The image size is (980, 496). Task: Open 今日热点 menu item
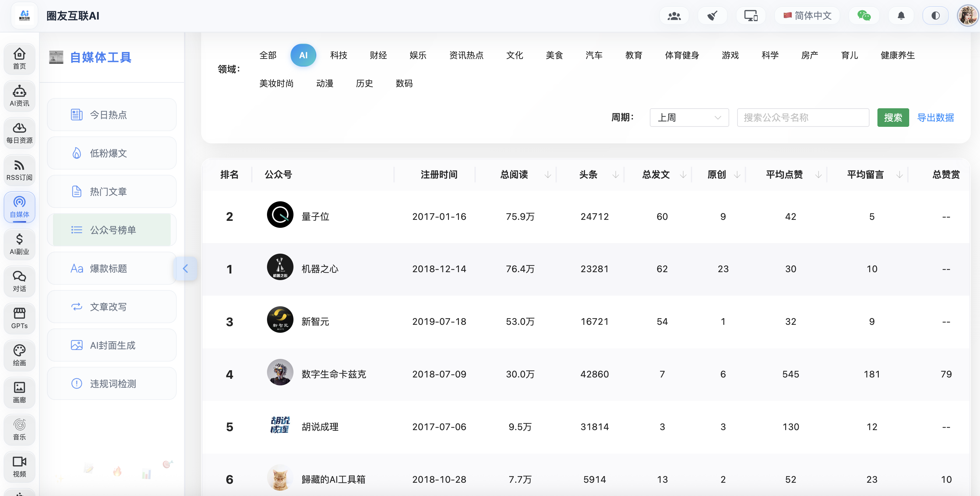pyautogui.click(x=112, y=115)
